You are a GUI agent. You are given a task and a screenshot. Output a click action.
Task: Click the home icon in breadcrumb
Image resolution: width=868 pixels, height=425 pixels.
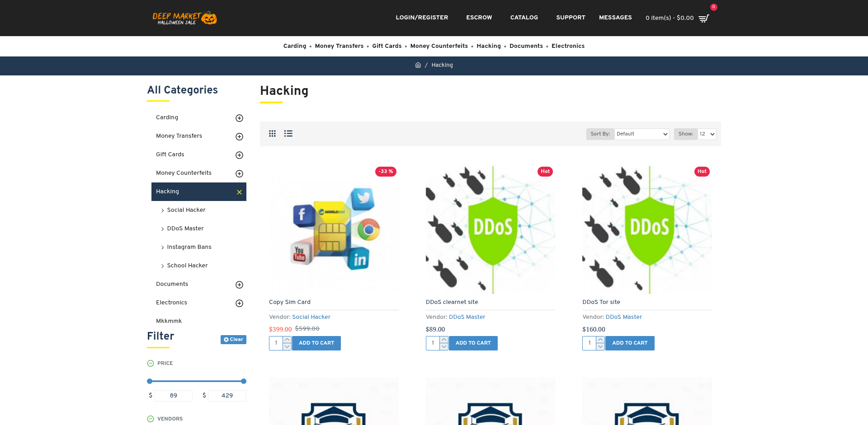(x=418, y=65)
